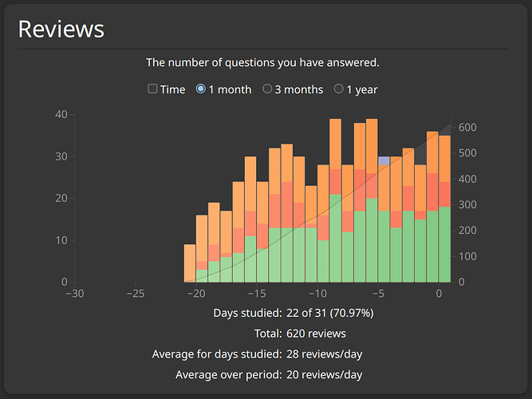Click the 300 label on the right axis
This screenshot has width=532, height=399.
(x=467, y=205)
